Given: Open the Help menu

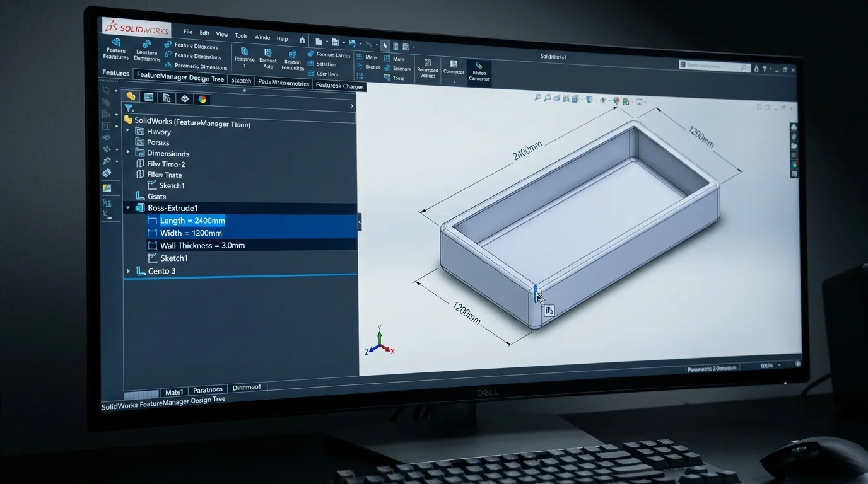Looking at the screenshot, I should (x=282, y=38).
